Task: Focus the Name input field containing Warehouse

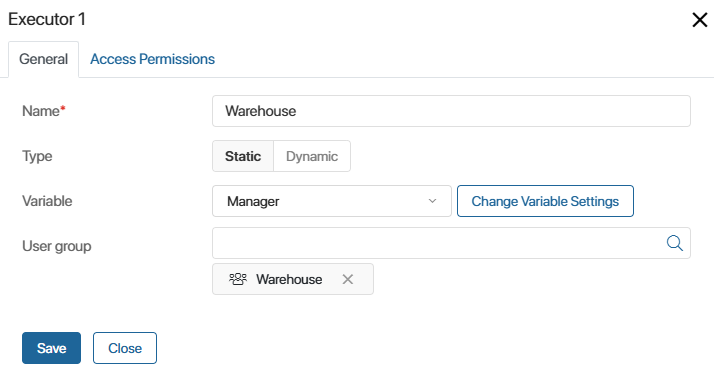Action: pos(451,111)
